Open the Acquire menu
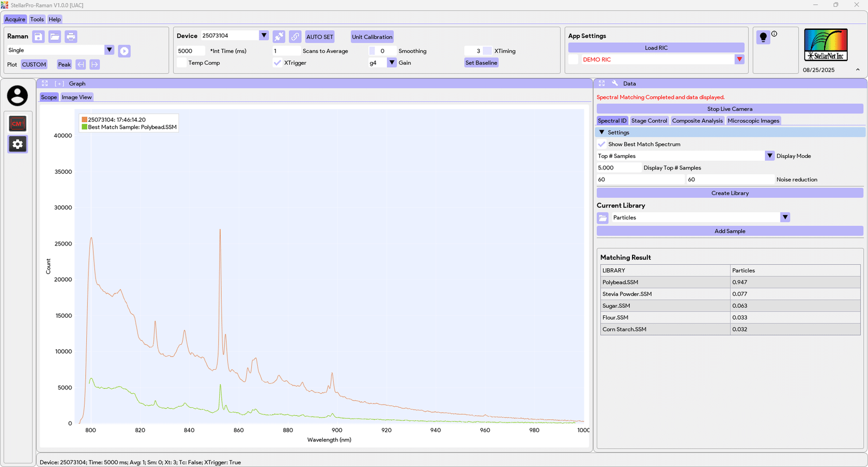Image resolution: width=868 pixels, height=467 pixels. point(15,19)
